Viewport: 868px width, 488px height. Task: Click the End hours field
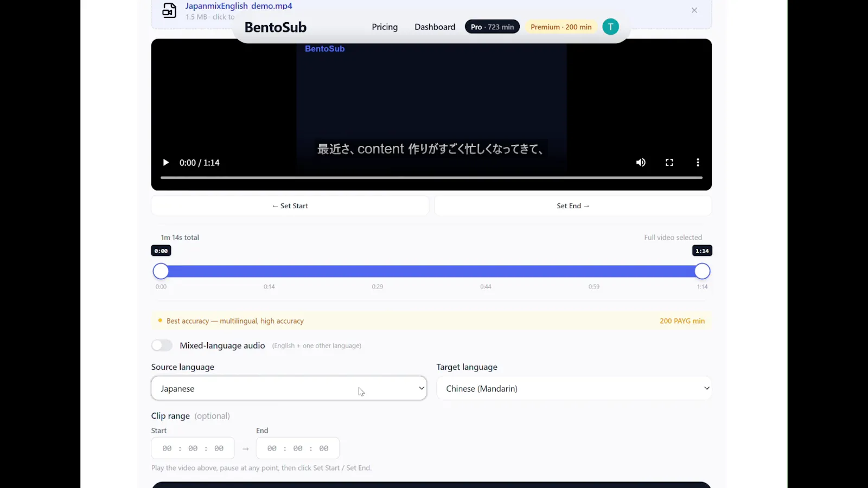272,448
